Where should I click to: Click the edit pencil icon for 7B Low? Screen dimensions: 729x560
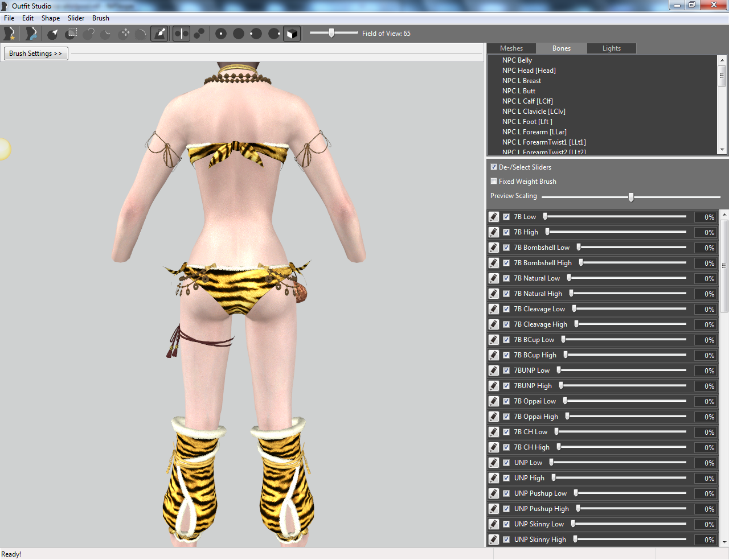pyautogui.click(x=494, y=217)
